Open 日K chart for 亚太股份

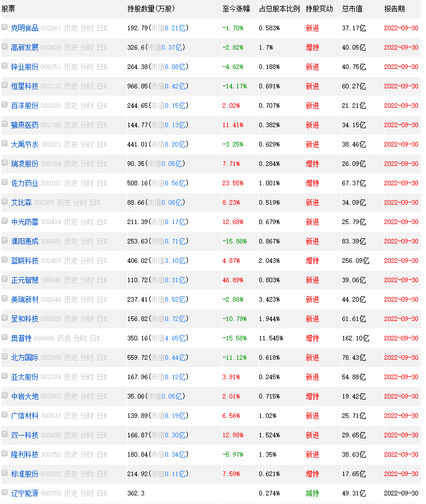(102, 377)
